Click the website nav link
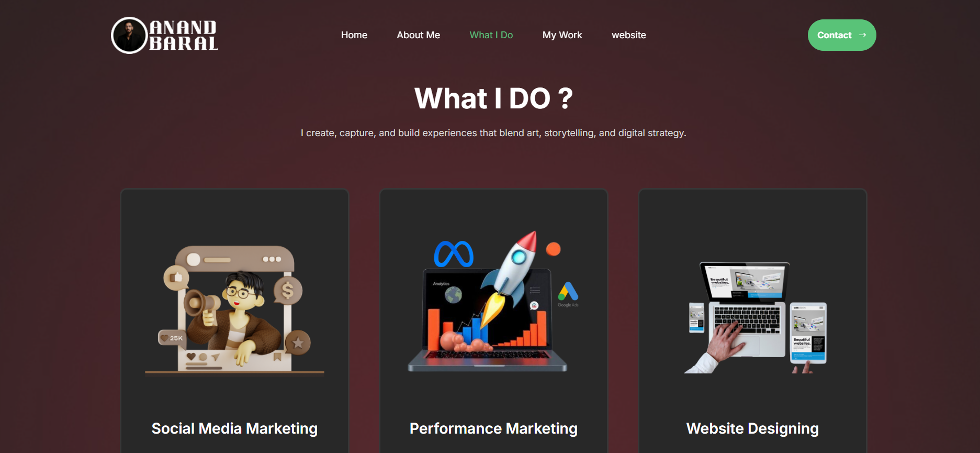This screenshot has height=453, width=980. (x=628, y=35)
